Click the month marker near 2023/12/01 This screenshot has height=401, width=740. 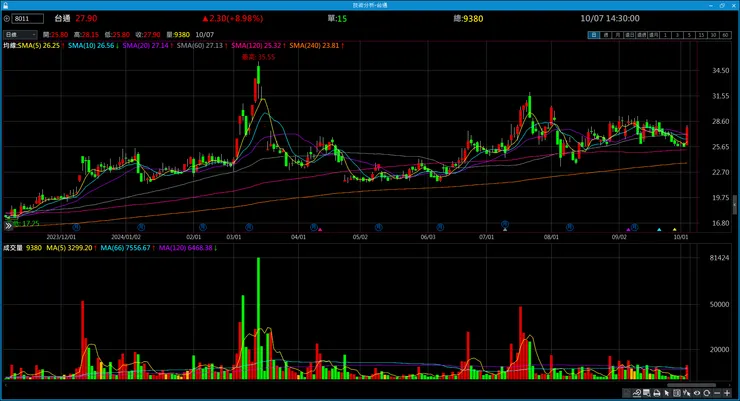(76, 227)
